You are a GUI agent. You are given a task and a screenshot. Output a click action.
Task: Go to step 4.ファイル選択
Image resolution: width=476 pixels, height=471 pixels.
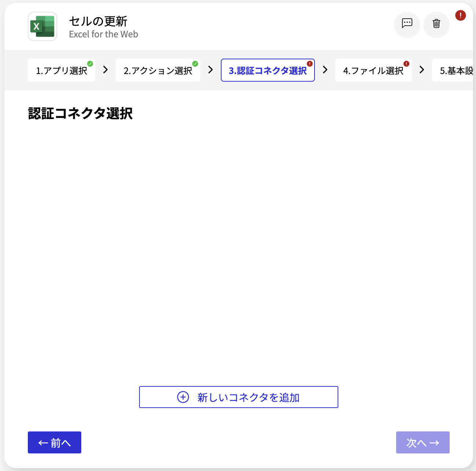pos(373,70)
